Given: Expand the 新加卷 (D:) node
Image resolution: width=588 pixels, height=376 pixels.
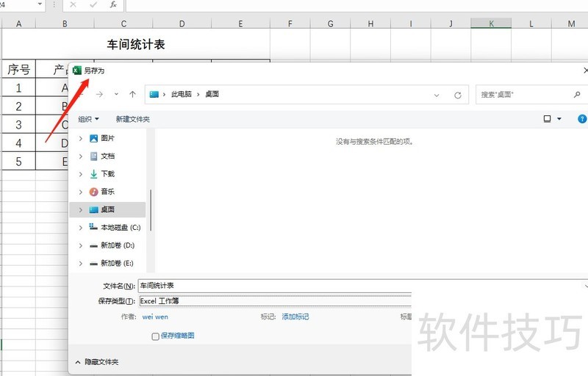Looking at the screenshot, I should click(x=81, y=246).
